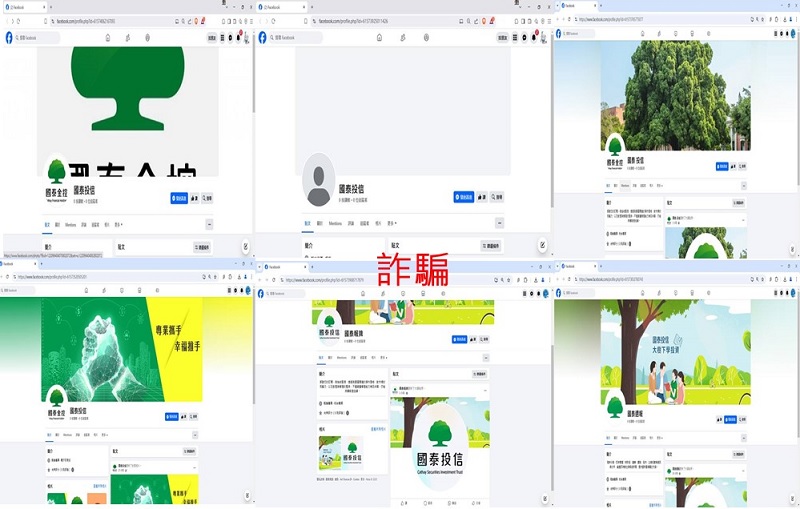This screenshot has width=800, height=509.
Task: Click blue action button in the tree-photo cover window
Action: pos(722,166)
